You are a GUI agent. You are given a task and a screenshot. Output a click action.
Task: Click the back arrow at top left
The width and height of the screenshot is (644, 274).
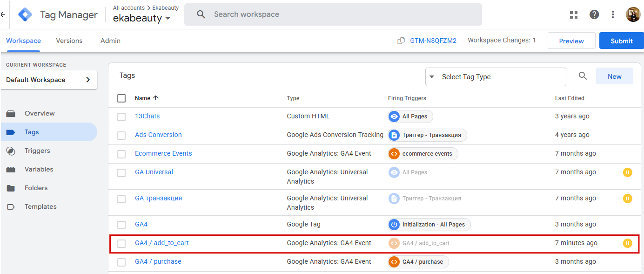click(x=3, y=14)
